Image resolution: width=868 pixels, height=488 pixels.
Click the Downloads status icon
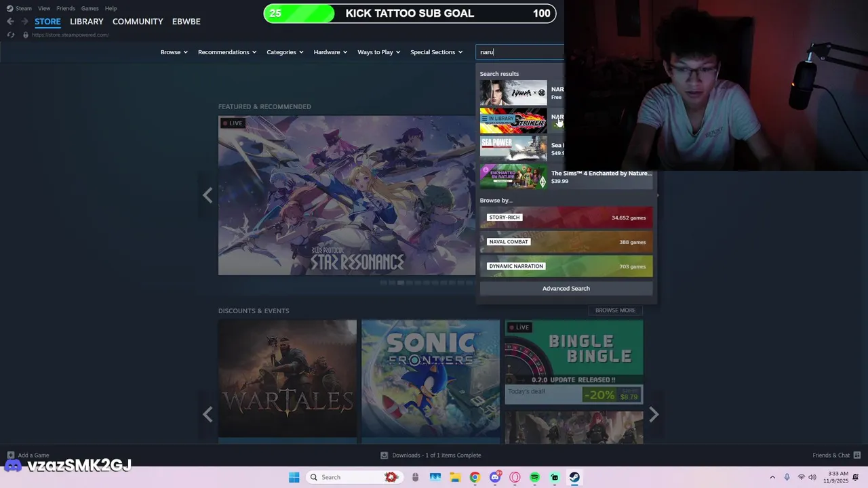(384, 455)
